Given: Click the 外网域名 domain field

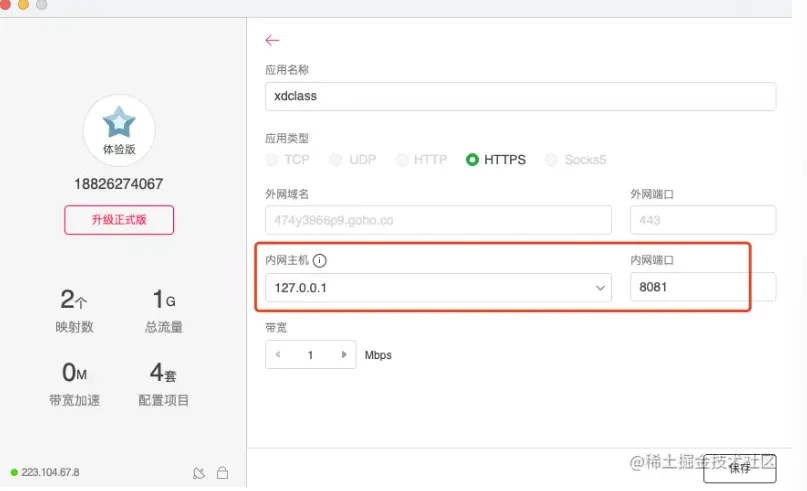Looking at the screenshot, I should pos(438,220).
